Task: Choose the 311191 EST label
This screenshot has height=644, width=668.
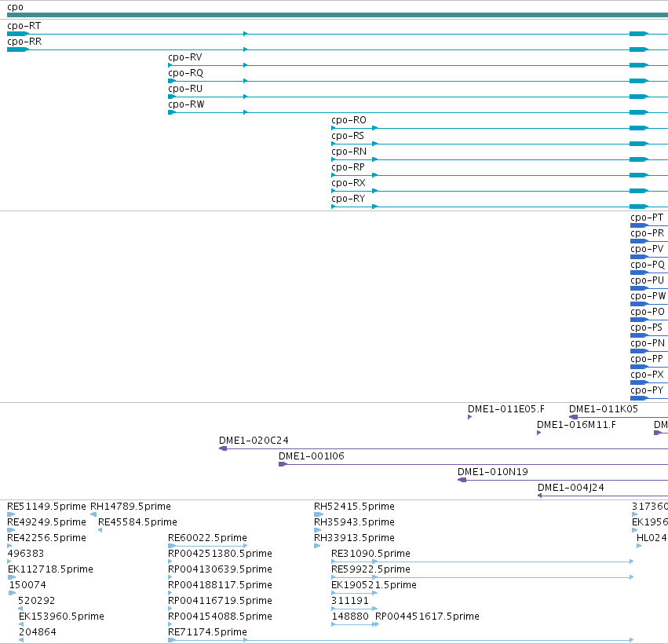Action: [x=350, y=602]
